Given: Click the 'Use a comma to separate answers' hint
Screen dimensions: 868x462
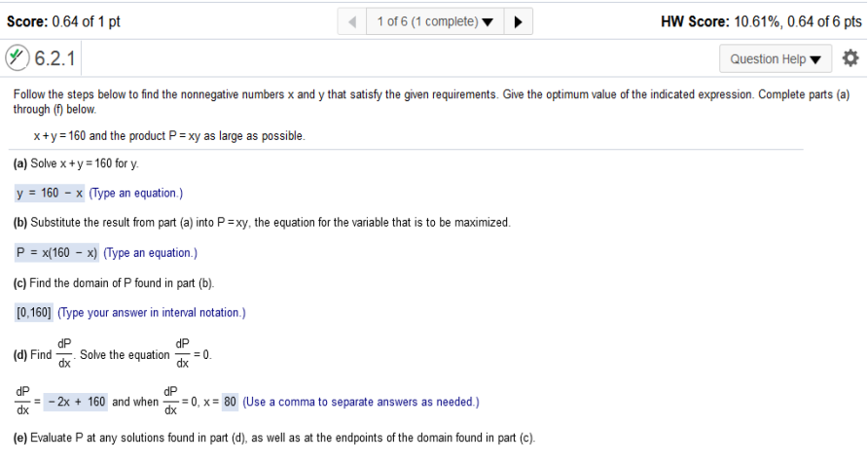Looking at the screenshot, I should pyautogui.click(x=361, y=402).
